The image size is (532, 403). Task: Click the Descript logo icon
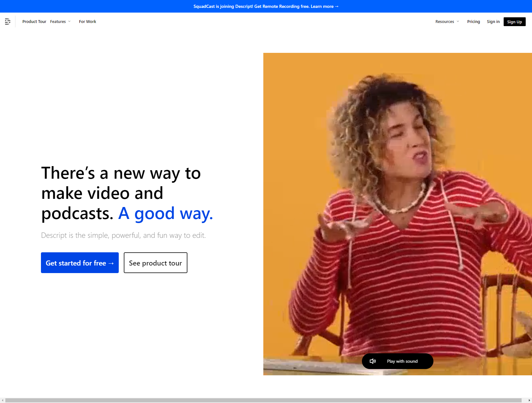(8, 21)
